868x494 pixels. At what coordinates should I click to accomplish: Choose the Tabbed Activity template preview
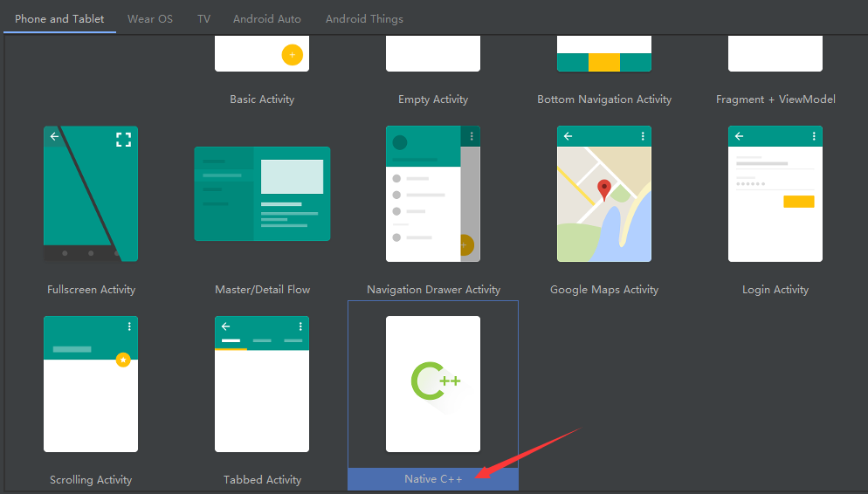click(x=262, y=384)
